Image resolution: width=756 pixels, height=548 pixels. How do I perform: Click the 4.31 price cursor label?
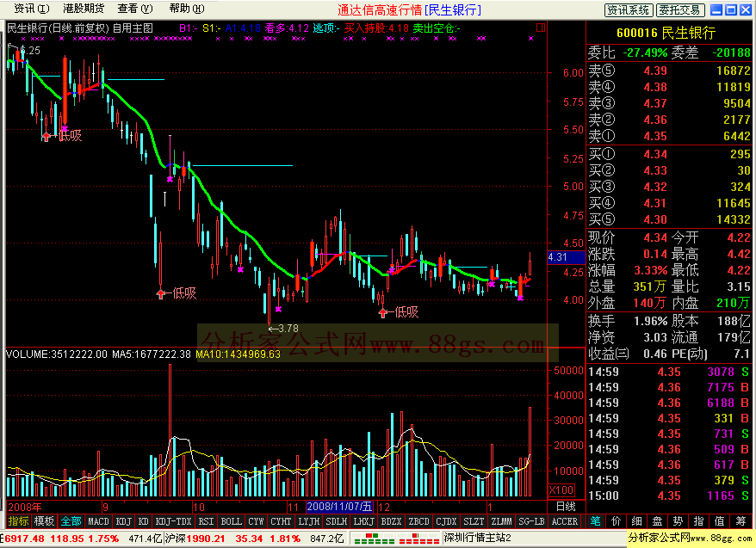(565, 257)
